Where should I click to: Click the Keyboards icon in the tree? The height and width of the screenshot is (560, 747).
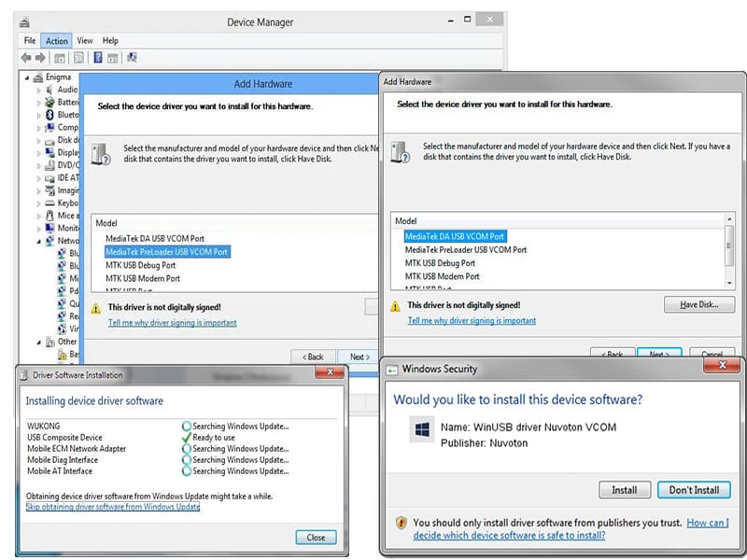coord(49,203)
